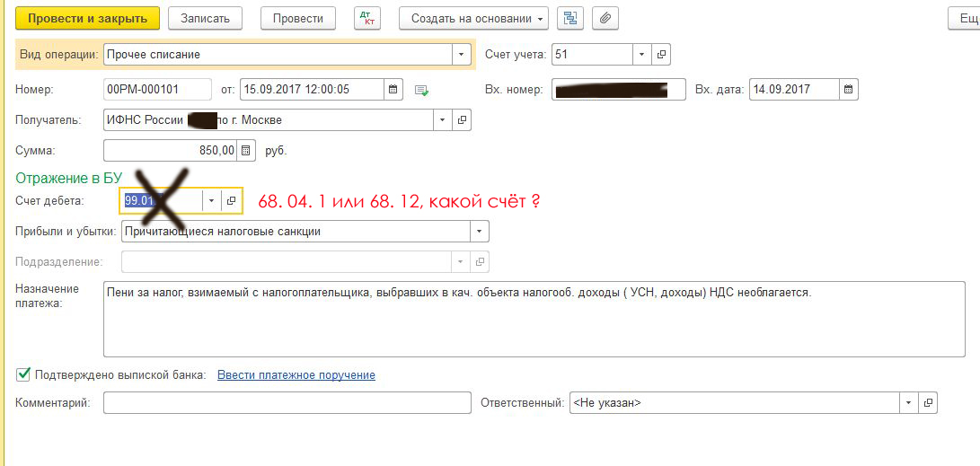The width and height of the screenshot is (980, 466).
Task: Click the Назначение платежа text area
Action: pos(534,319)
